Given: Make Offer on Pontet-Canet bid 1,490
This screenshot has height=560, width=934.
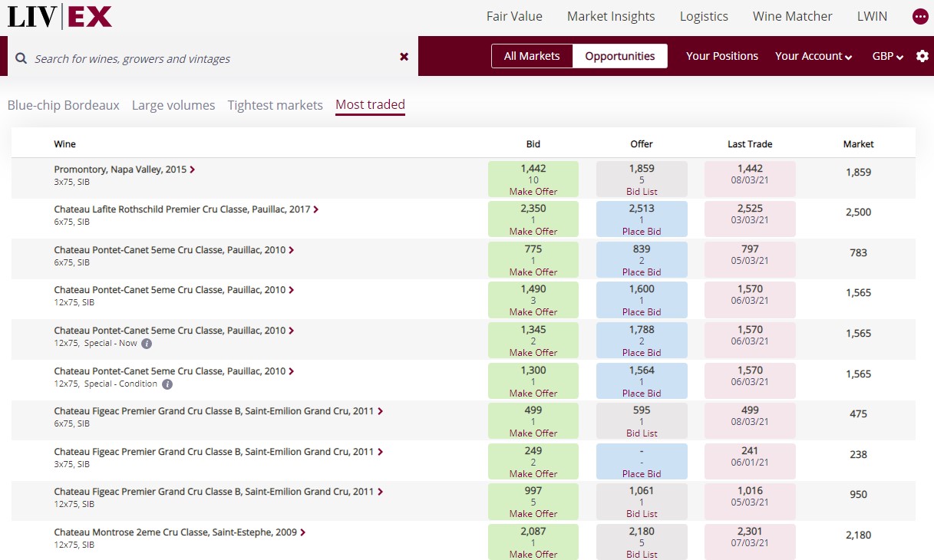Looking at the screenshot, I should click(533, 311).
